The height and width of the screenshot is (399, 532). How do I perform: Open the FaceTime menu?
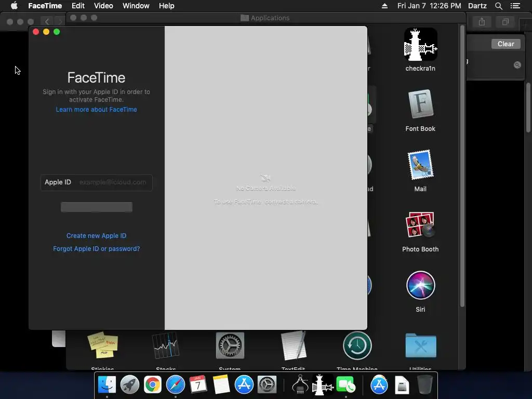tap(45, 6)
